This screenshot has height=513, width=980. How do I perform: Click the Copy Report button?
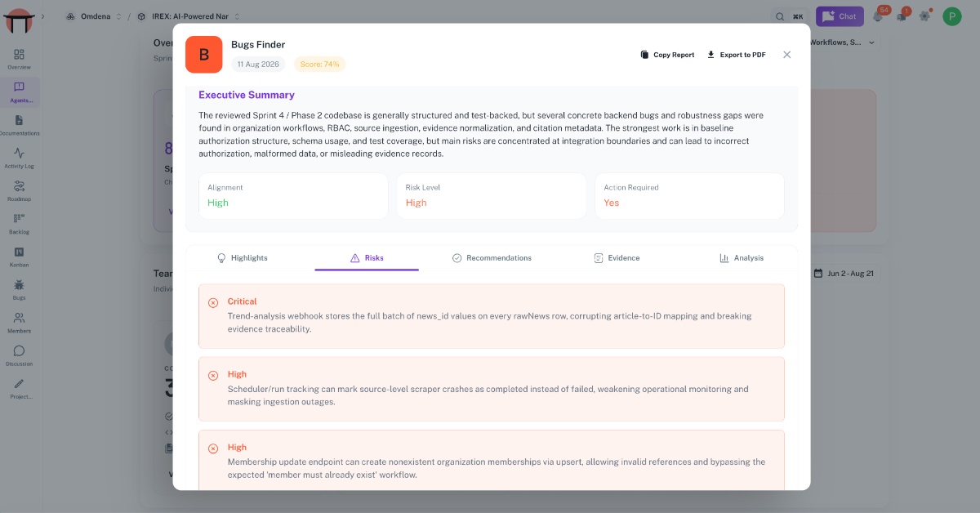[x=667, y=55]
